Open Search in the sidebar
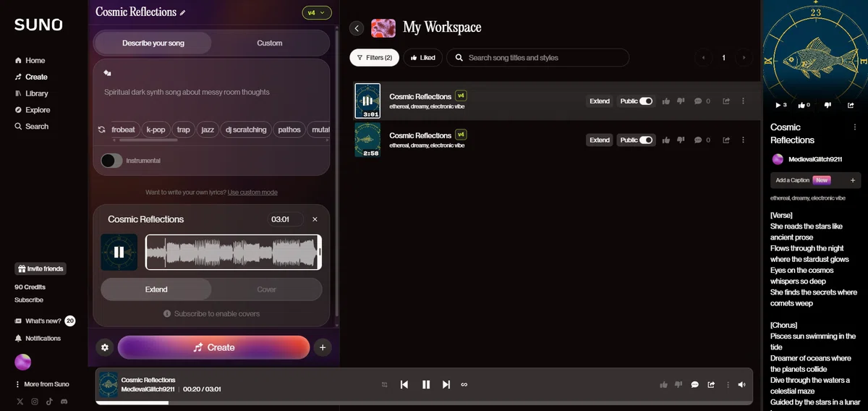 coord(32,127)
